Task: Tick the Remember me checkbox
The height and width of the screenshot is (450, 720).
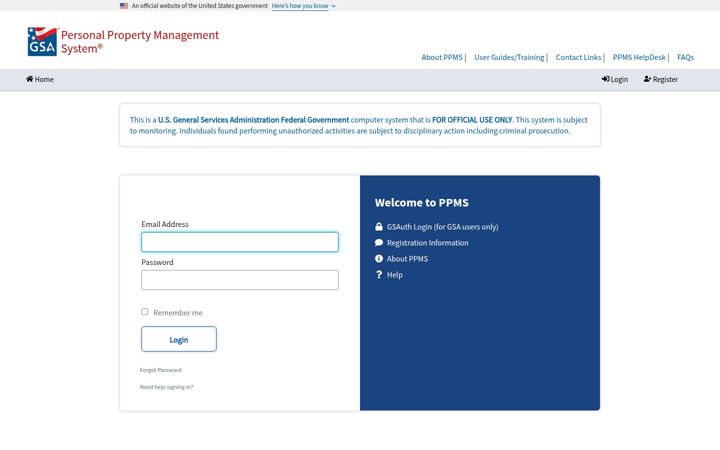Action: (145, 311)
